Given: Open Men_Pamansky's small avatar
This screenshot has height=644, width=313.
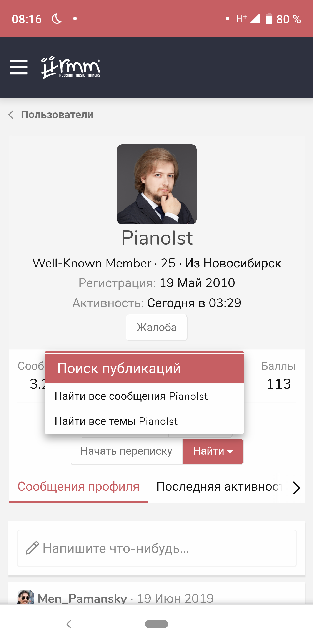Looking at the screenshot, I should pyautogui.click(x=25, y=597).
